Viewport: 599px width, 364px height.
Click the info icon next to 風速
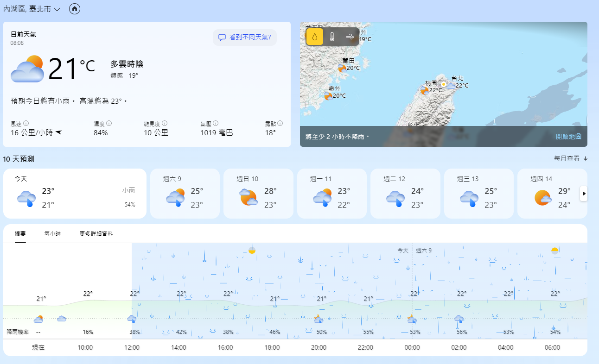click(26, 124)
